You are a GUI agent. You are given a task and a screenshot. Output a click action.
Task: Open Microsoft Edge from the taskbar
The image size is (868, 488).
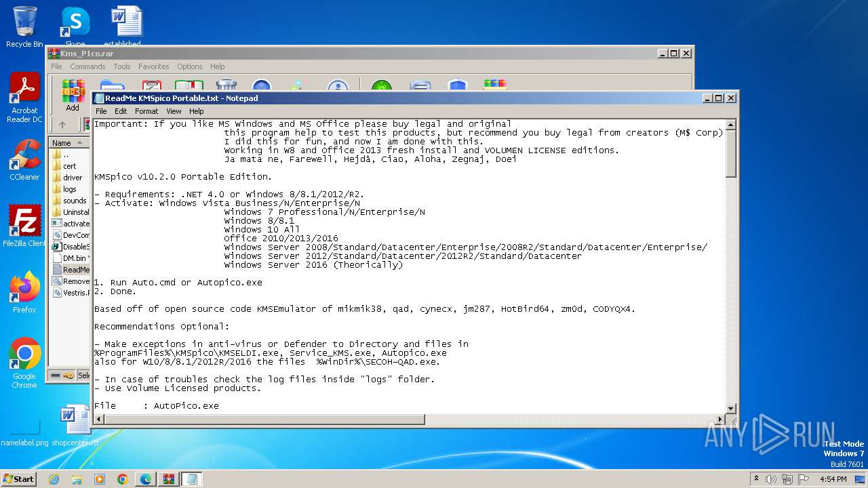[146, 479]
